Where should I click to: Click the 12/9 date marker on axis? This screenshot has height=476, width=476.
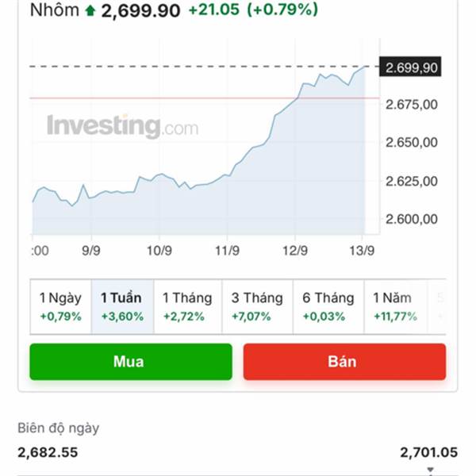[295, 251]
